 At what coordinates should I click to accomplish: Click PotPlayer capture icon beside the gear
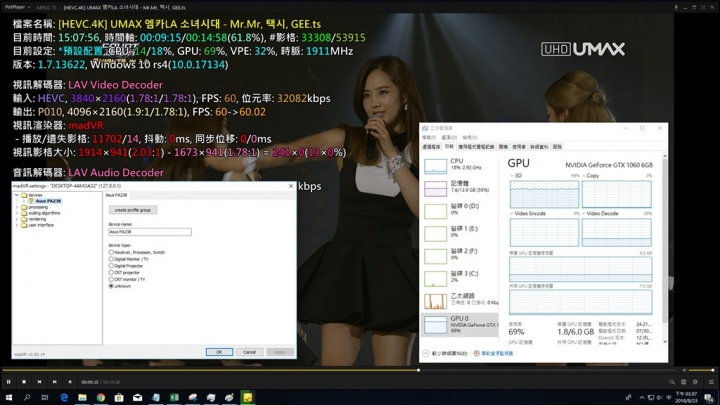coord(683,382)
